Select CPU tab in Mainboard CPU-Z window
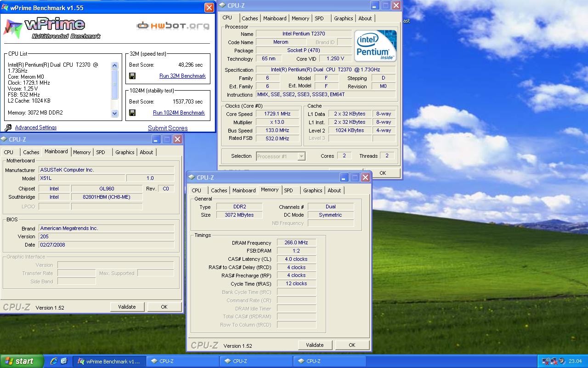 (x=9, y=152)
